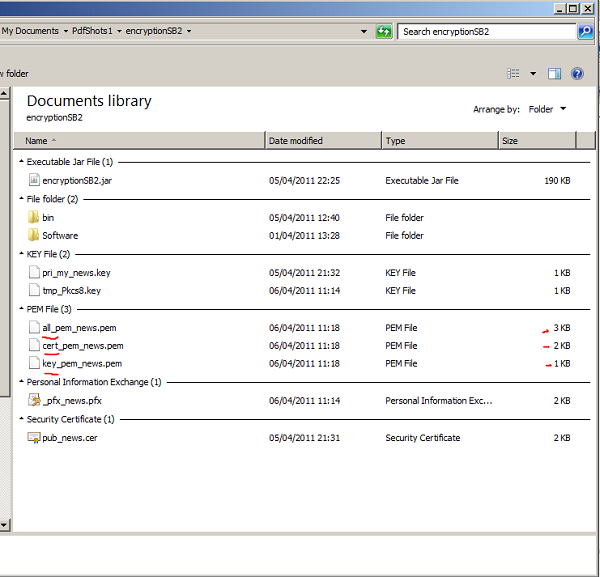This screenshot has width=600, height=577.
Task: Expand dropdown arrow after My Documents
Action: (65, 31)
